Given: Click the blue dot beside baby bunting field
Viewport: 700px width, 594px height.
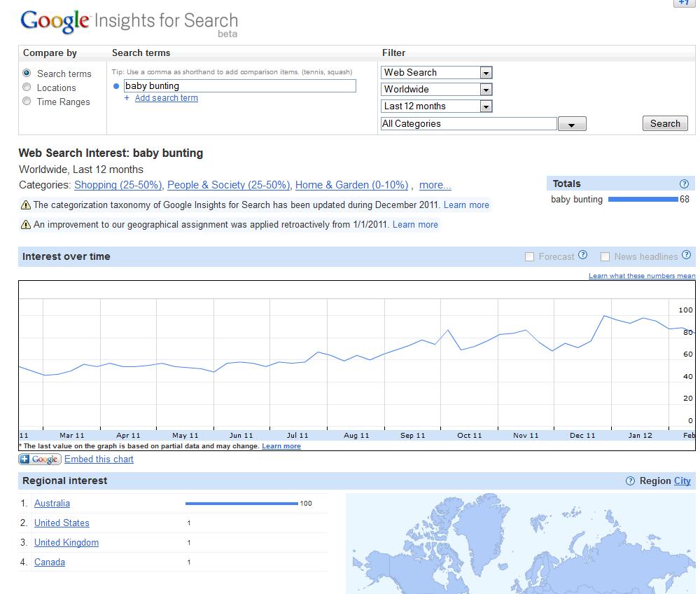Looking at the screenshot, I should pyautogui.click(x=116, y=86).
